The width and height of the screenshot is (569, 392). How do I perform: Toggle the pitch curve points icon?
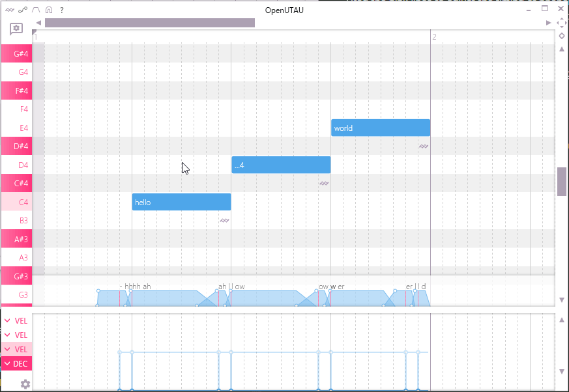click(23, 10)
